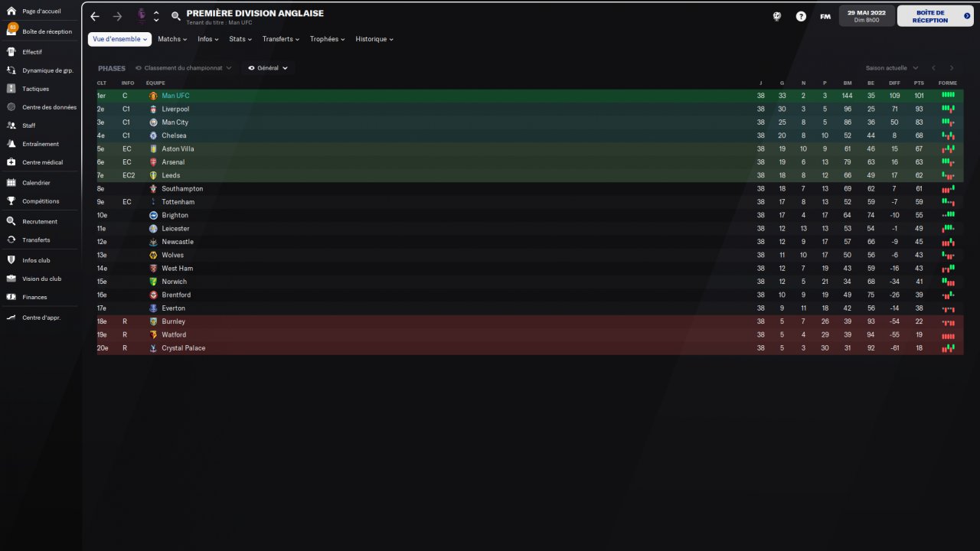Go back with the left arrow
980x551 pixels.
pos(94,16)
